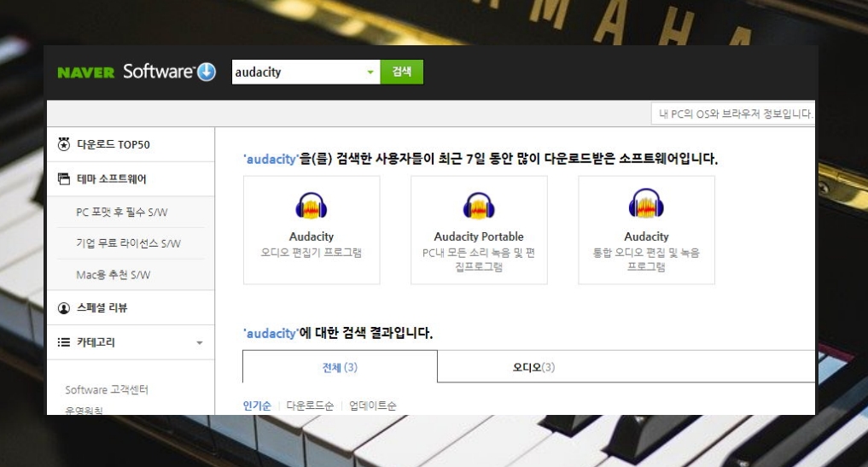Open the Software home logo link
Viewport: 868px width, 467px height.
(158, 72)
